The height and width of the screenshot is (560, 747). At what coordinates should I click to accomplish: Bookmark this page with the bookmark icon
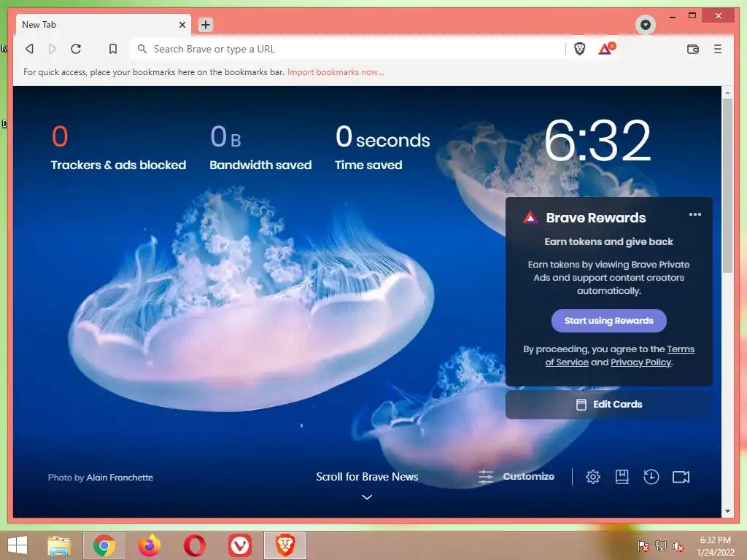tap(113, 49)
